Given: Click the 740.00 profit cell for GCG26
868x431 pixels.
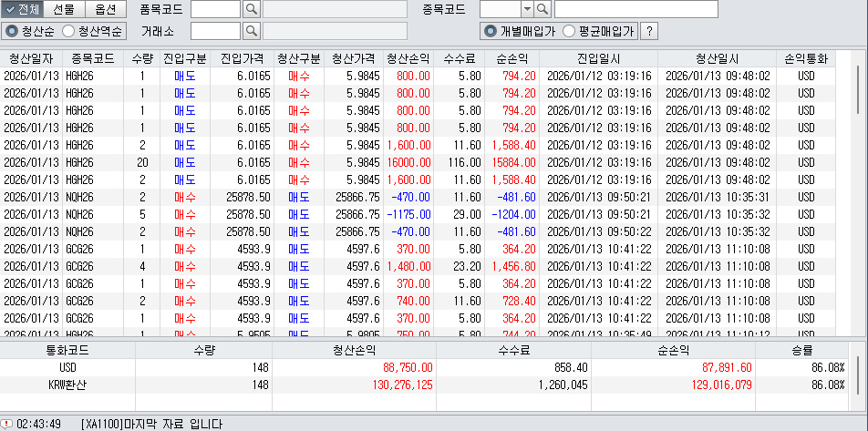Looking at the screenshot, I should pyautogui.click(x=408, y=302).
